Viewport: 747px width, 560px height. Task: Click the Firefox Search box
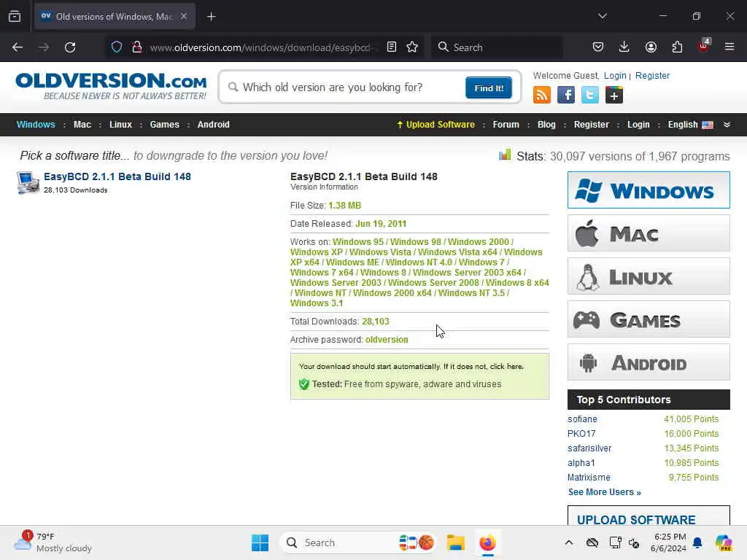click(498, 47)
